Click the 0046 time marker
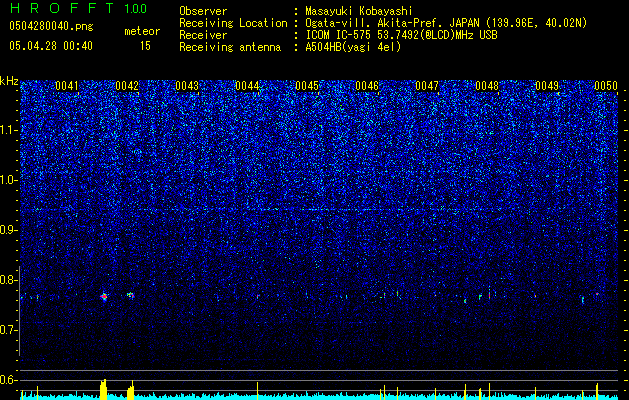 tap(367, 86)
